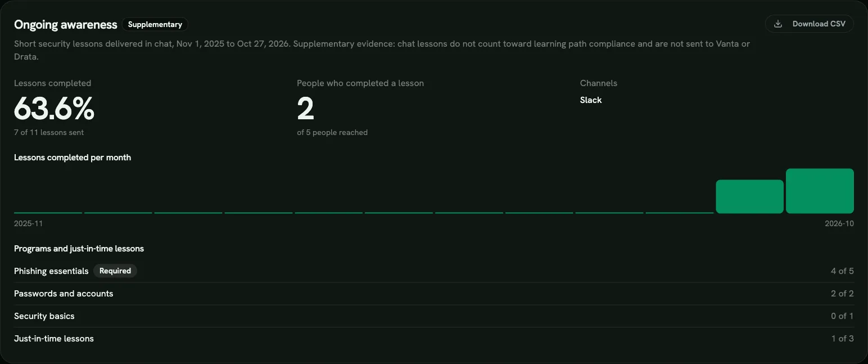868x364 pixels.
Task: Click the 2025-11 axis label
Action: coord(28,223)
